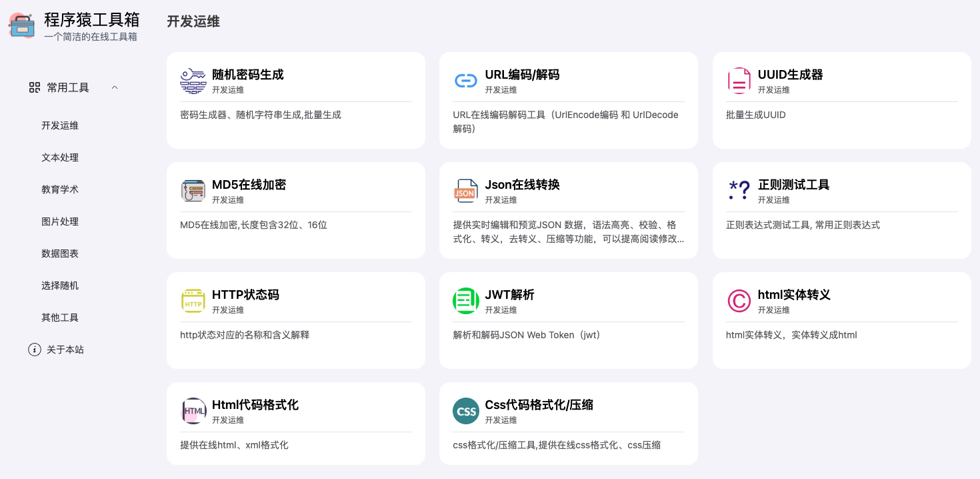Open 关于本站 about page

tap(65, 350)
